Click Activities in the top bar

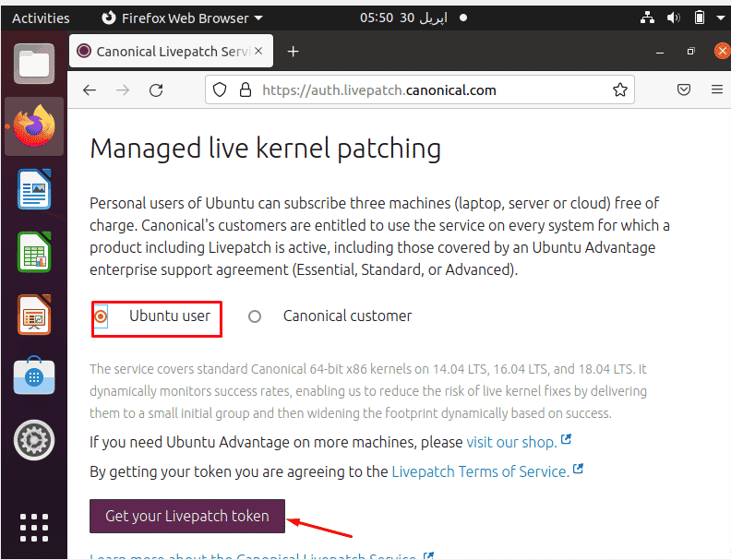[x=41, y=18]
